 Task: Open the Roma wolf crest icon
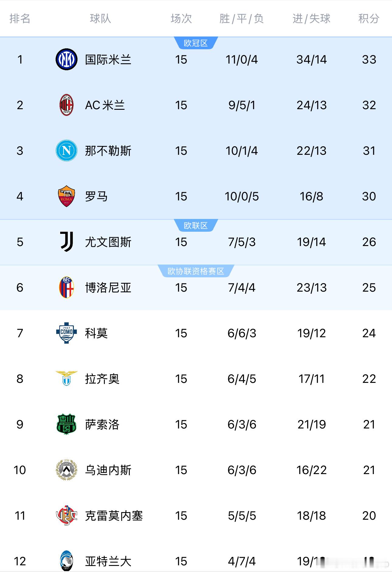coord(66,196)
